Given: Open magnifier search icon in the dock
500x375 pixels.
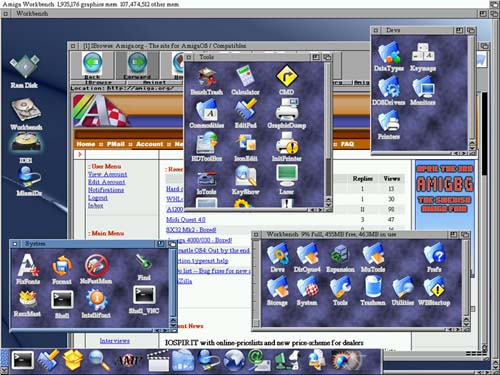Looking at the screenshot, I should click(99, 360).
